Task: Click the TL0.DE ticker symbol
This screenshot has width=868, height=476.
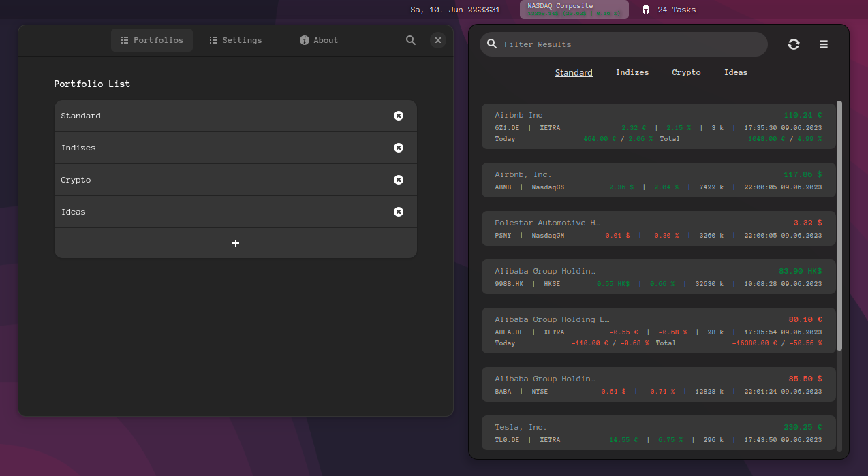Action: (507, 440)
